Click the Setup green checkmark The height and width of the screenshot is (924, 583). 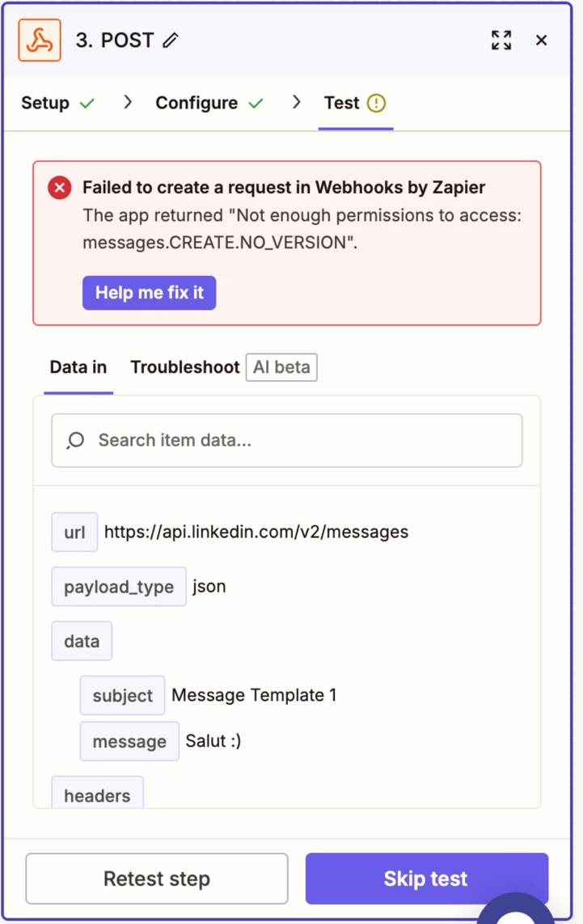click(x=87, y=104)
